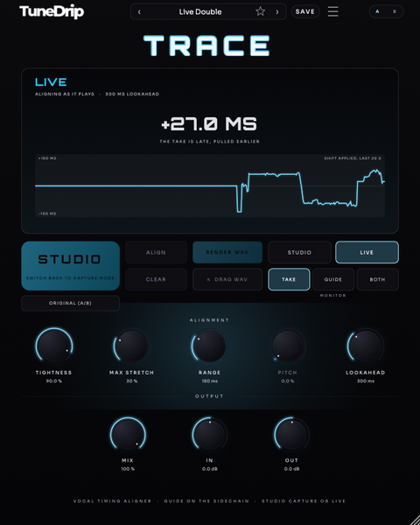
Task: Click the Clear button
Action: coord(156,279)
